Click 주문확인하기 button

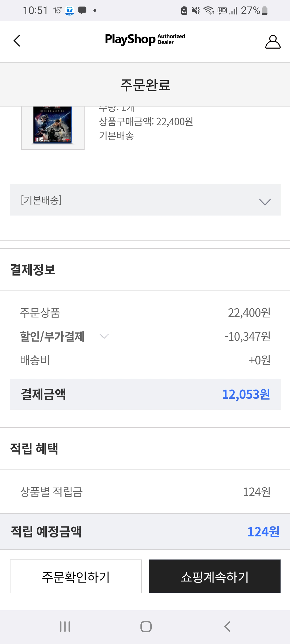pyautogui.click(x=76, y=576)
